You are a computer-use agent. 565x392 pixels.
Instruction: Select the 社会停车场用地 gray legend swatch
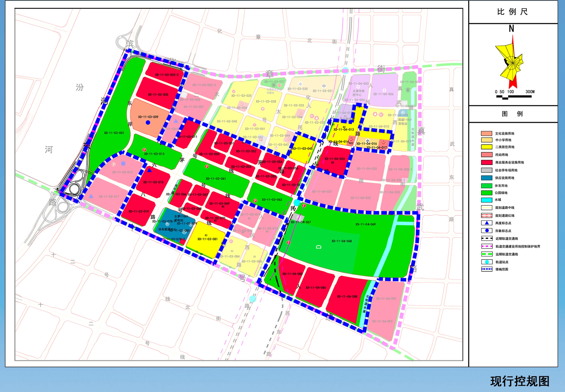point(487,170)
